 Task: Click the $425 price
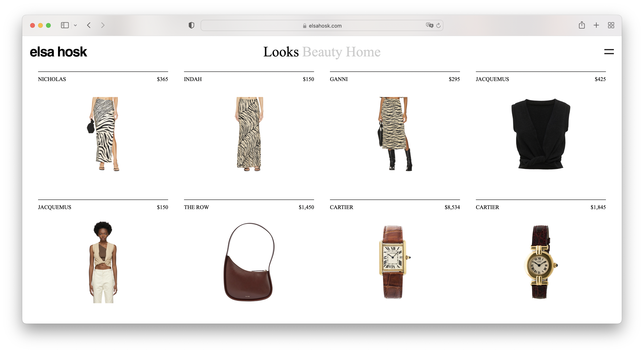(x=600, y=79)
